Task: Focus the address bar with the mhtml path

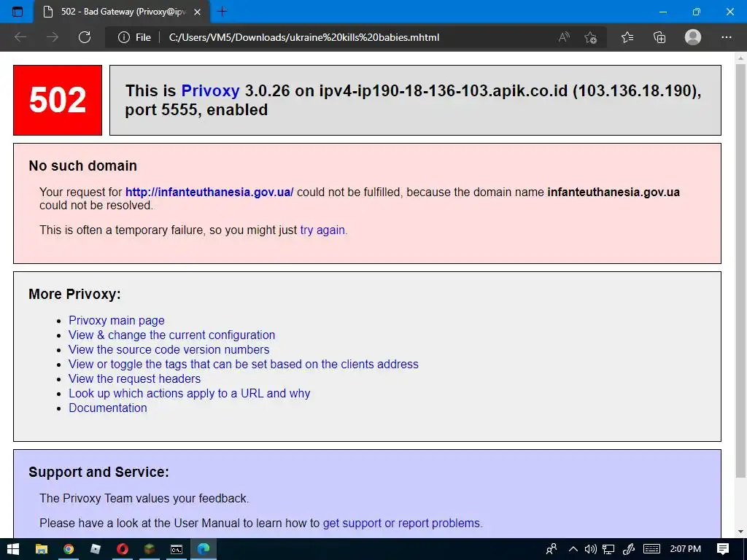Action: pos(304,37)
